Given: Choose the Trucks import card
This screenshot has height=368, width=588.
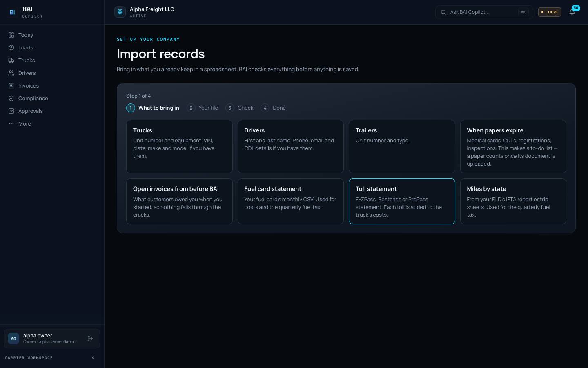Looking at the screenshot, I should 179,146.
